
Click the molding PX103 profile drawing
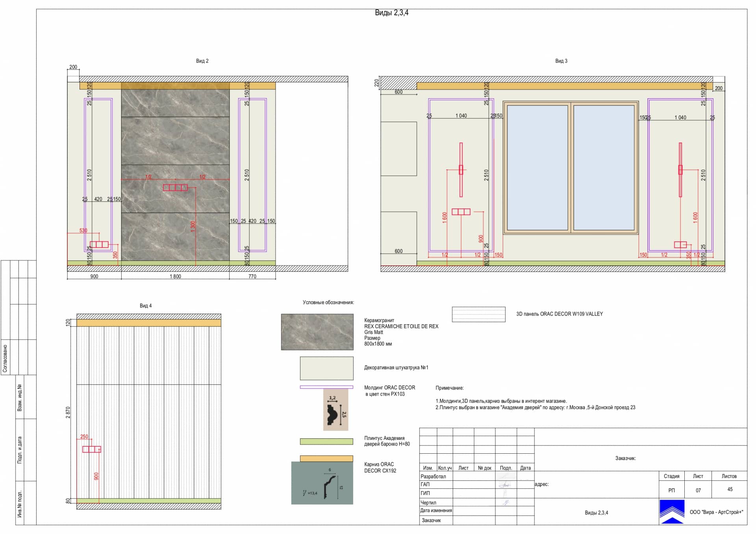coord(335,410)
